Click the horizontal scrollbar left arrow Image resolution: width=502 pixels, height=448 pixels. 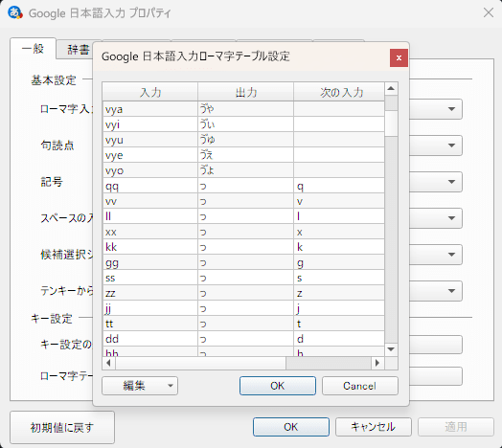109,363
